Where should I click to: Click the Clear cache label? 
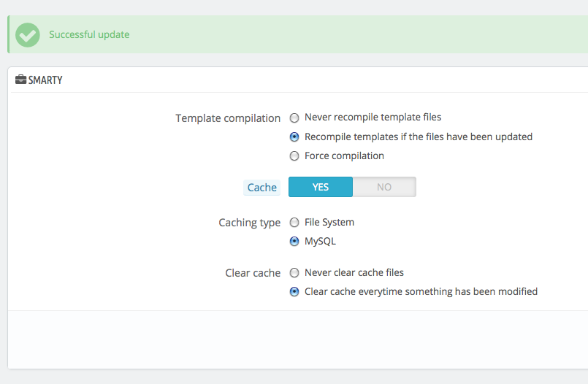point(253,273)
